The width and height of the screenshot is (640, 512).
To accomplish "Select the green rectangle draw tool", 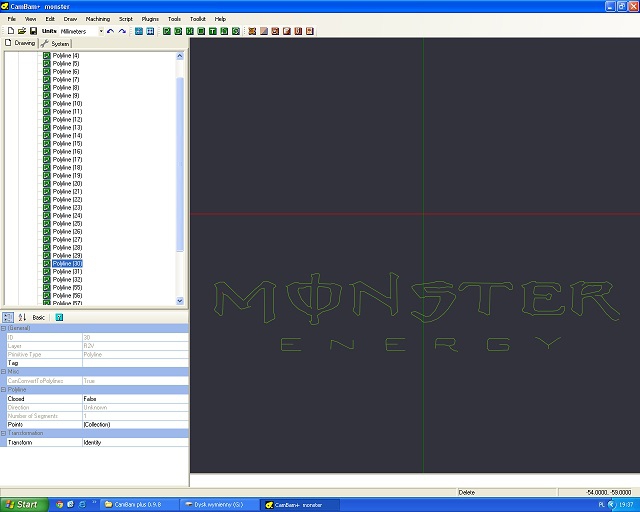I will tap(201, 31).
